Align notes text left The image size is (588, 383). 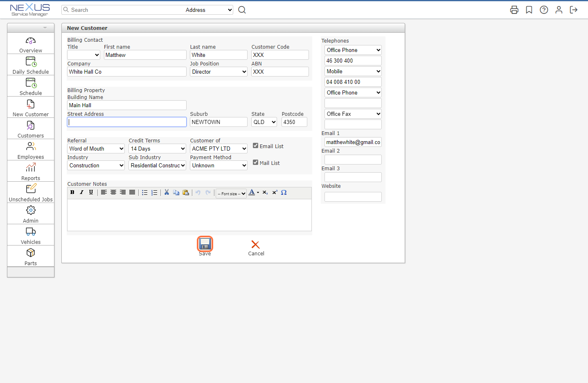[104, 192]
